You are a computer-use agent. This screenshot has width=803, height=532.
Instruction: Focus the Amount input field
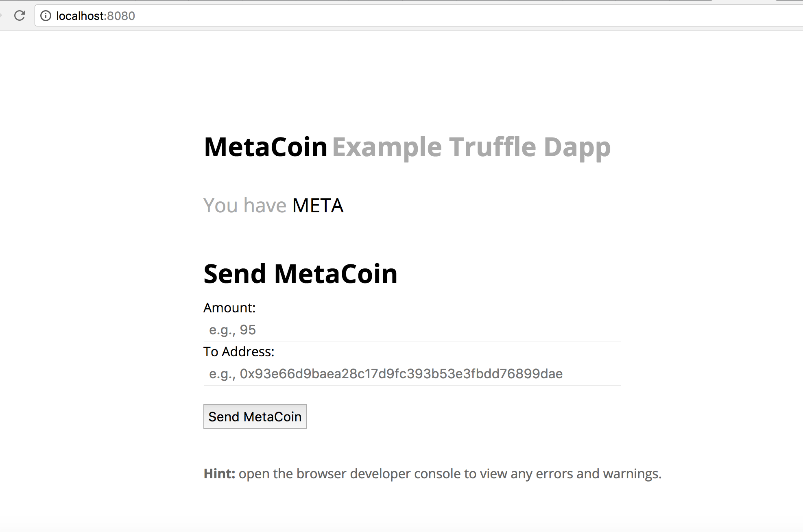(412, 329)
